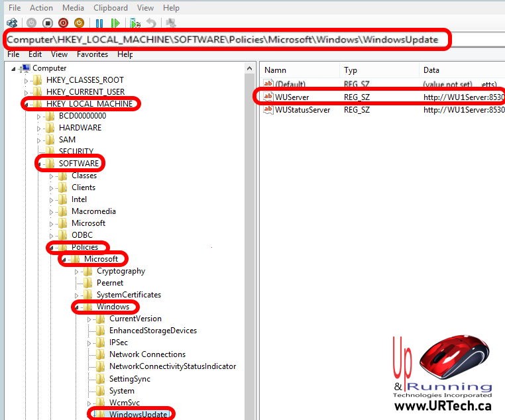The width and height of the screenshot is (505, 420).
Task: Collapse the HKEY_LOCAL_MACHINE tree node
Action: click(27, 104)
